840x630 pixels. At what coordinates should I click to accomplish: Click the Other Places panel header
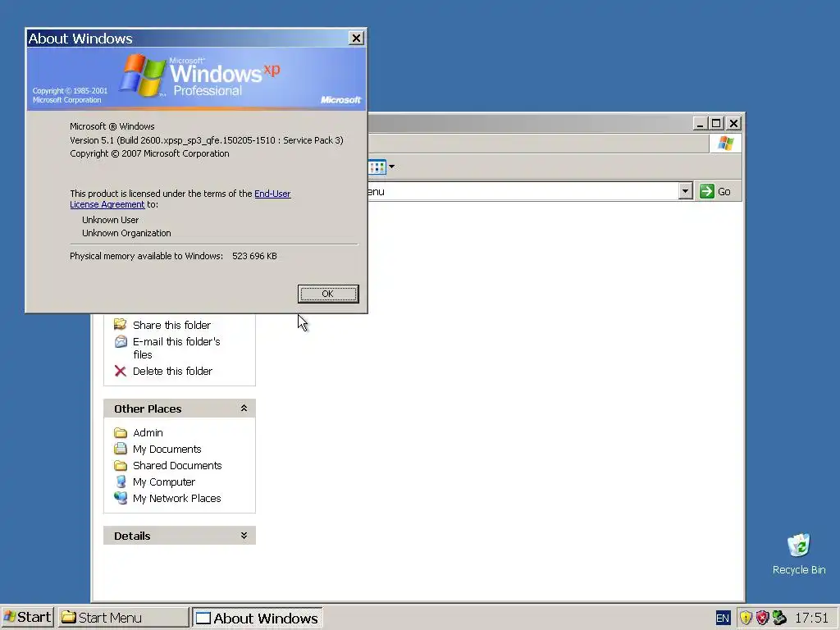point(180,409)
